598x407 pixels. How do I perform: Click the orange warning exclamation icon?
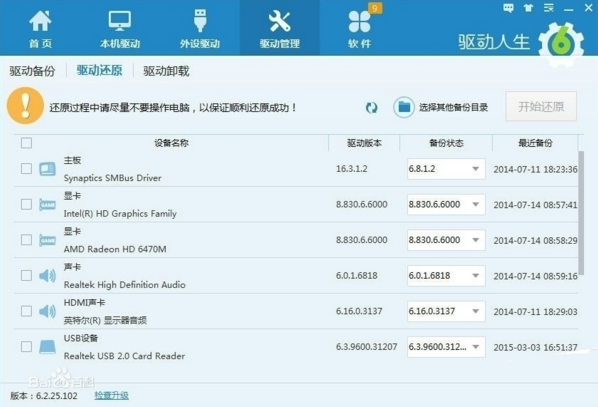(x=25, y=106)
